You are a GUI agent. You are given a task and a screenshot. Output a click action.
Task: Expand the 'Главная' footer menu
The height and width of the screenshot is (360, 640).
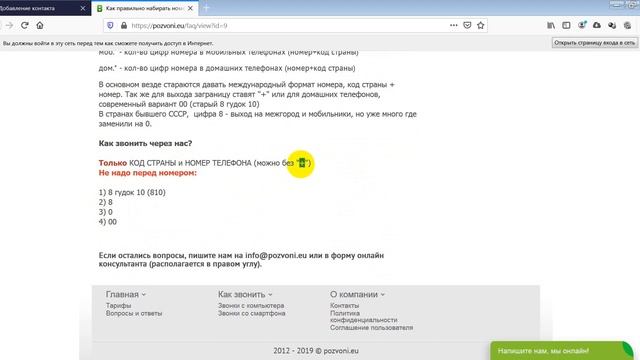pos(126,294)
